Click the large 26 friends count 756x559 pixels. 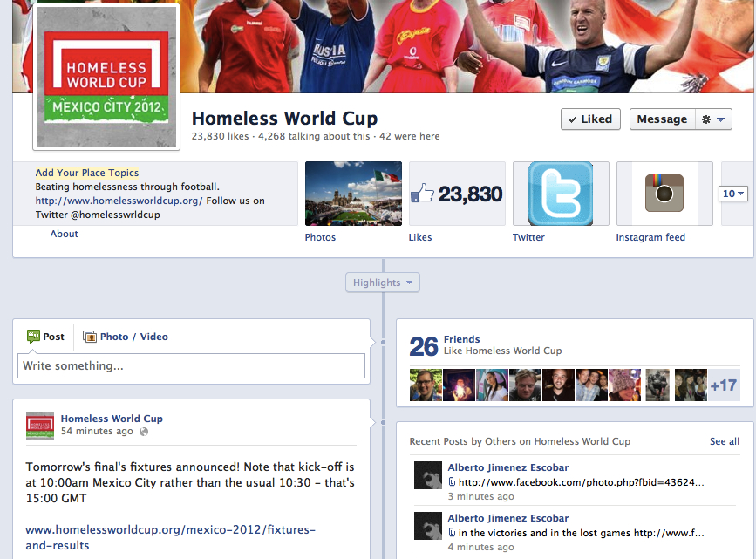[x=424, y=346]
